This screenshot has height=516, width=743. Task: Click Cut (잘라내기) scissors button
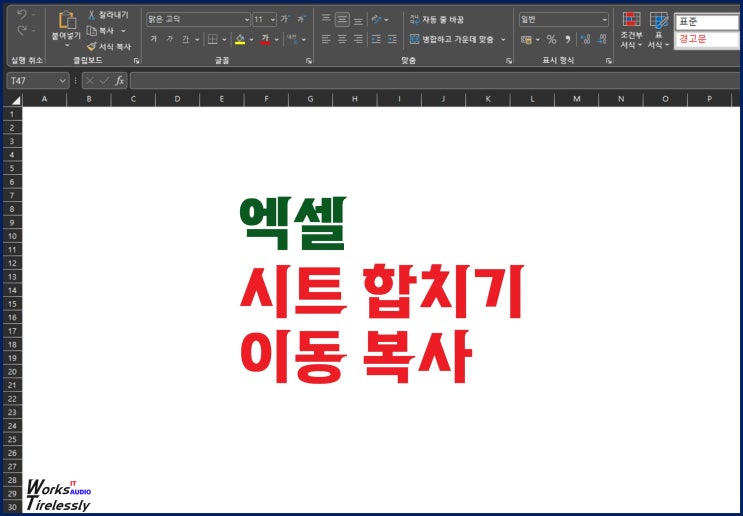coord(108,15)
